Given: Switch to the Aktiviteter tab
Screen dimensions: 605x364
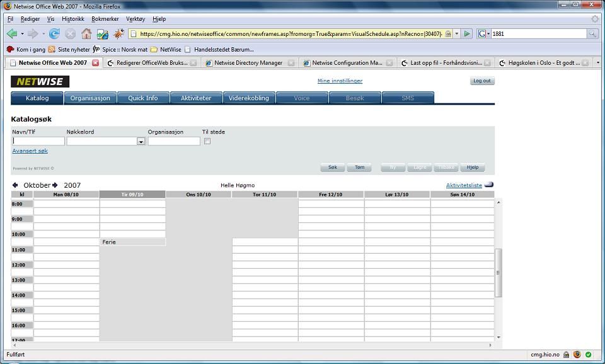Looking at the screenshot, I should (196, 98).
